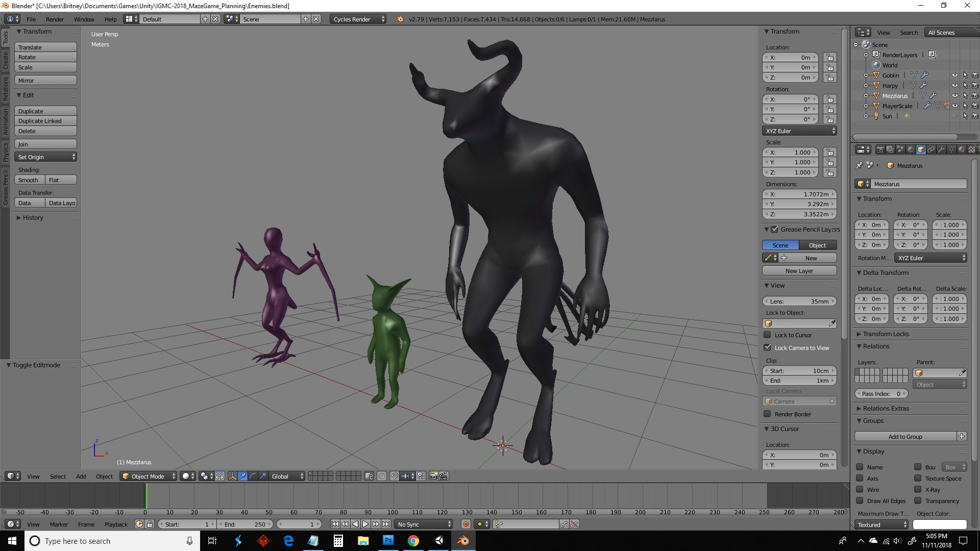
Task: Click the OpenGL render active viewport camera icon
Action: (433, 476)
